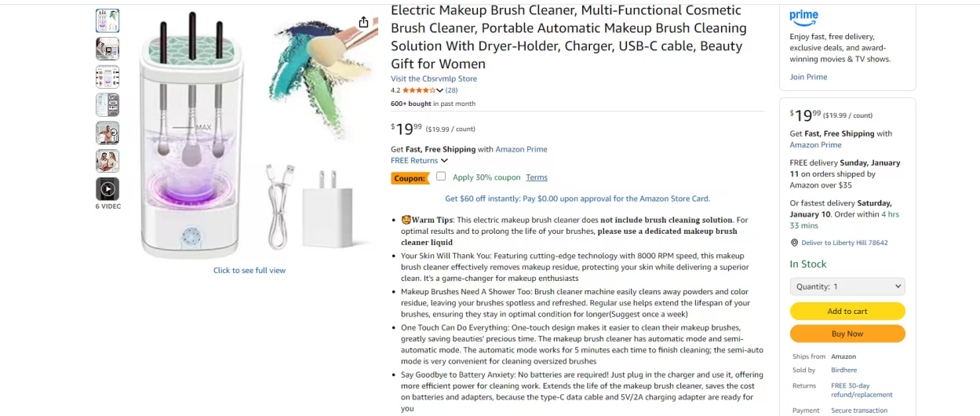The height and width of the screenshot is (416, 980).
Task: Expand the FREE Returns chevron
Action: [444, 161]
